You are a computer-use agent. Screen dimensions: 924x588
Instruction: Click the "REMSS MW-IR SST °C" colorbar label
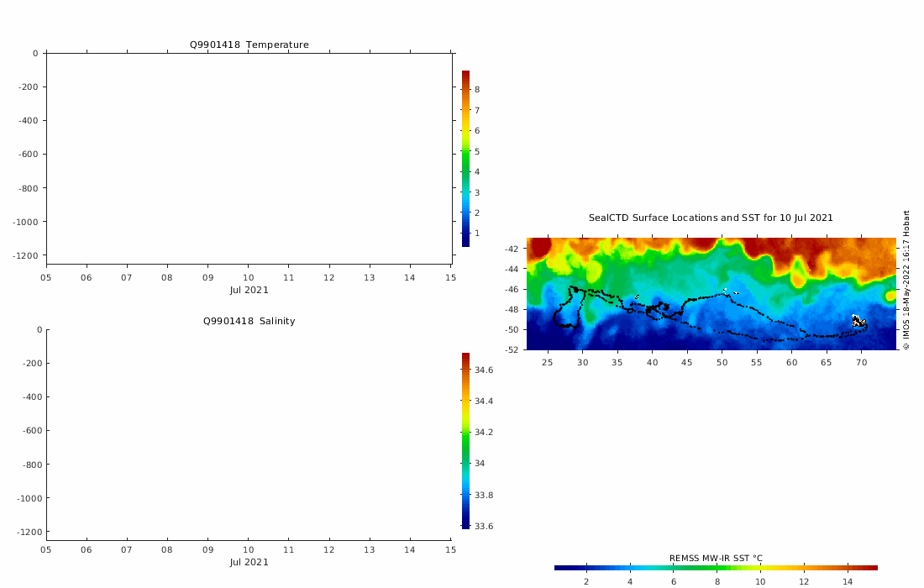tap(716, 558)
